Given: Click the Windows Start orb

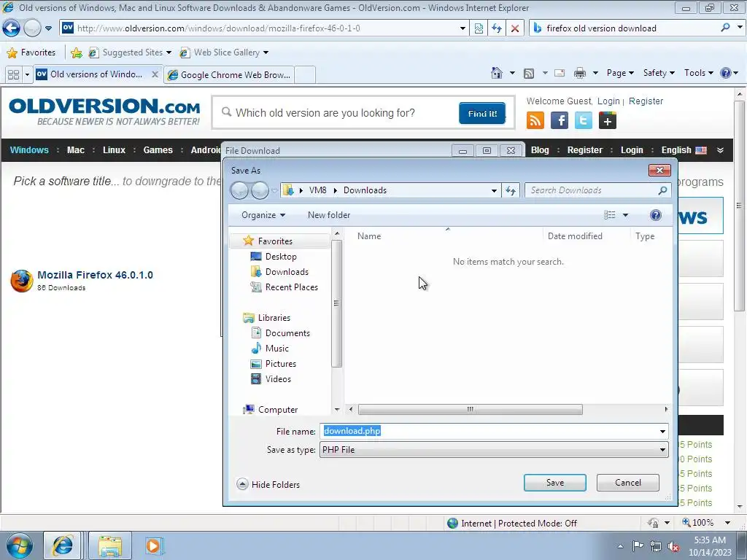Looking at the screenshot, I should [20, 545].
